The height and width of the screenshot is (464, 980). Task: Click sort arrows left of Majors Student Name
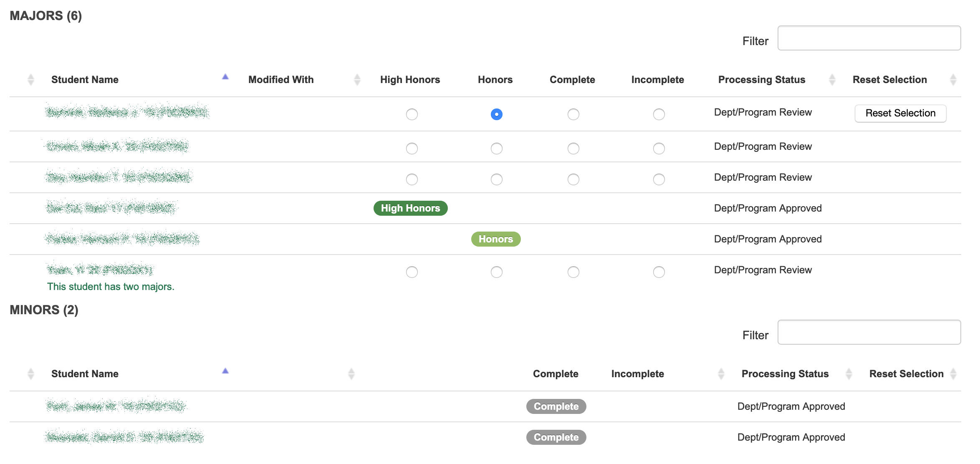point(30,80)
